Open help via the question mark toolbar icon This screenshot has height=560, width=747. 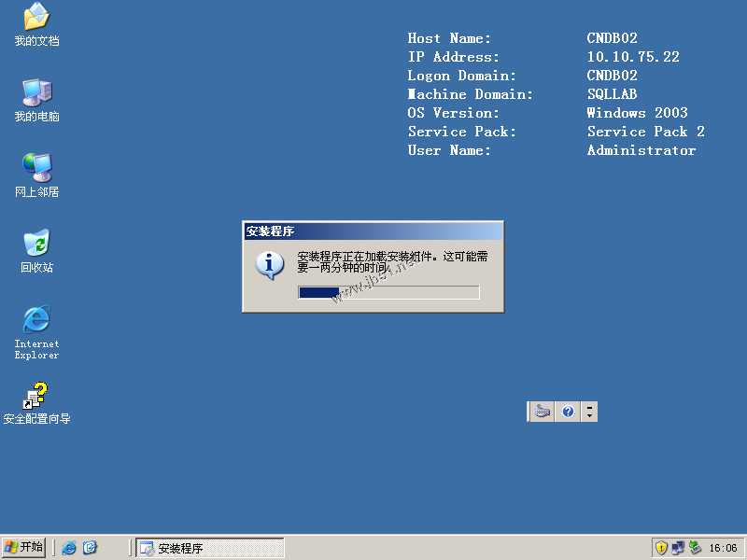pos(567,411)
